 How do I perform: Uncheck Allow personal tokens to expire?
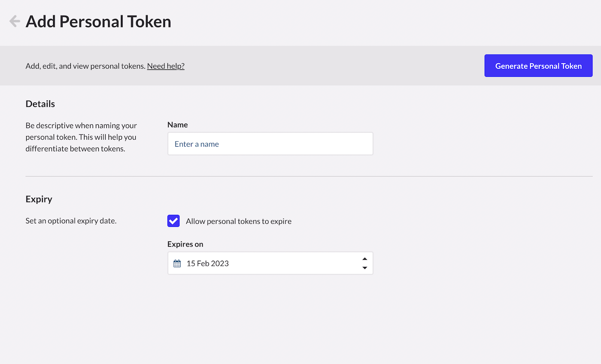[x=173, y=221]
